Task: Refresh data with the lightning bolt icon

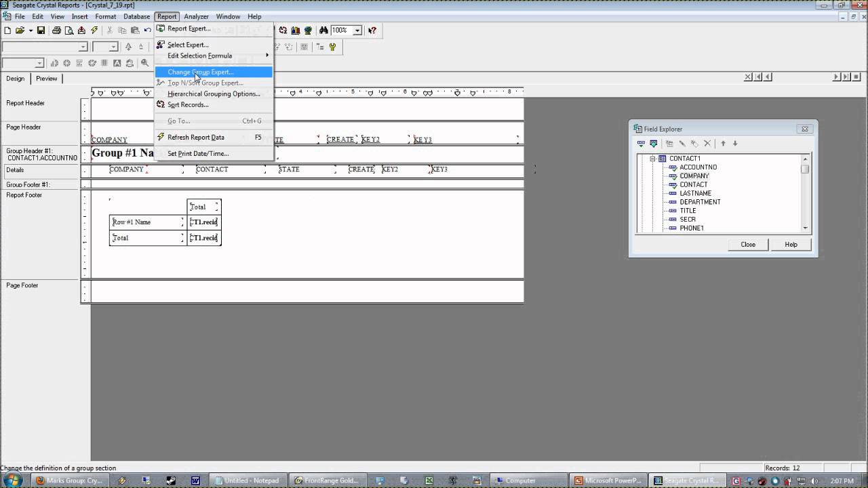Action: [x=94, y=30]
